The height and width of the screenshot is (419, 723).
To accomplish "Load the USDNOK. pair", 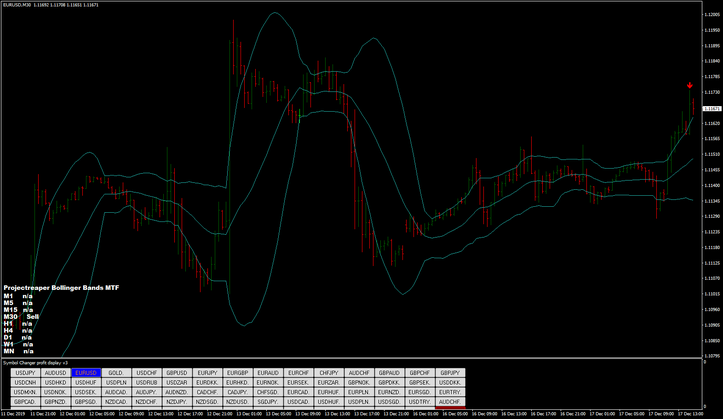I will coord(56,392).
